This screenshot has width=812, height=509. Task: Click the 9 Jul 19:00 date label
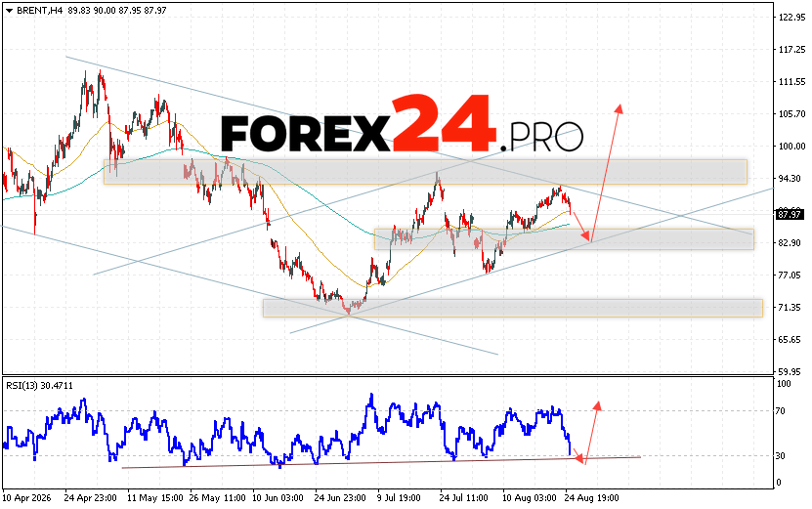(399, 498)
